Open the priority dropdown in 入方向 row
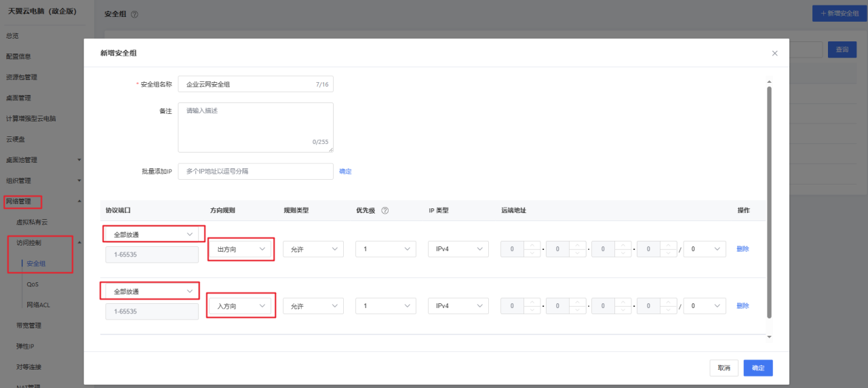 pyautogui.click(x=386, y=306)
